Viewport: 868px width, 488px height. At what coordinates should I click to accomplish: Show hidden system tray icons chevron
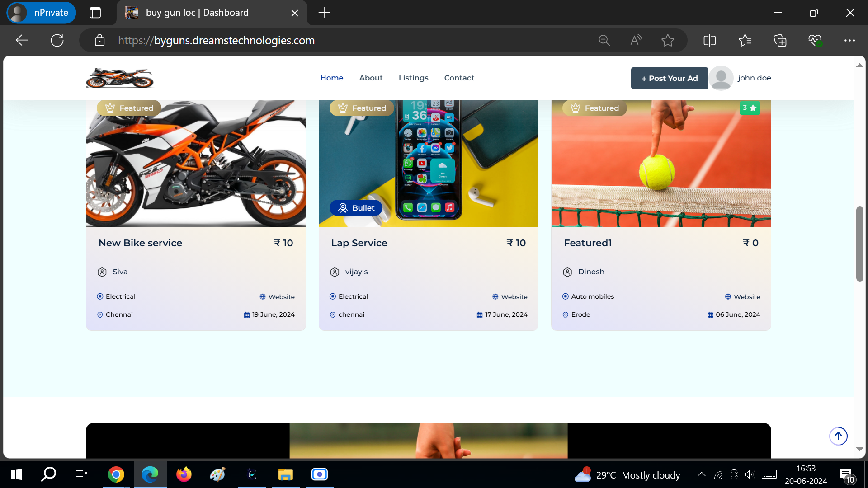click(701, 474)
